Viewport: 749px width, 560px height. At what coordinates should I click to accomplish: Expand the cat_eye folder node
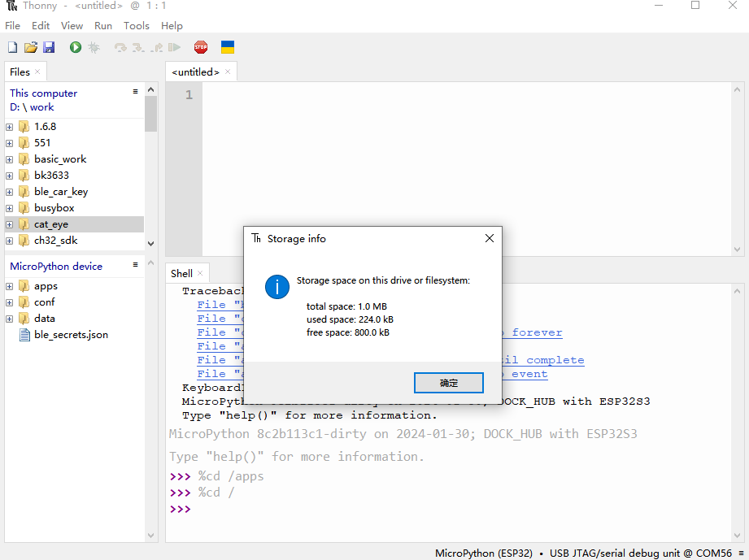click(x=10, y=224)
